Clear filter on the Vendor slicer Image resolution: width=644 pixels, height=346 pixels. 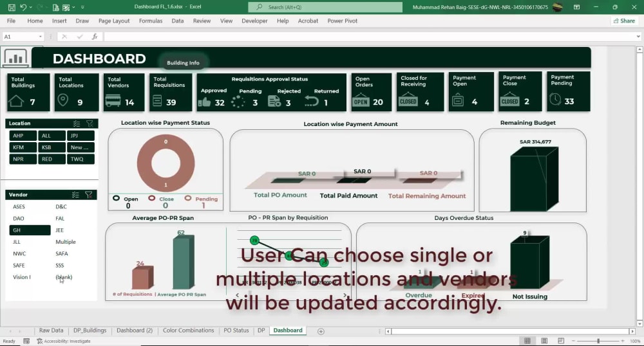(x=88, y=195)
